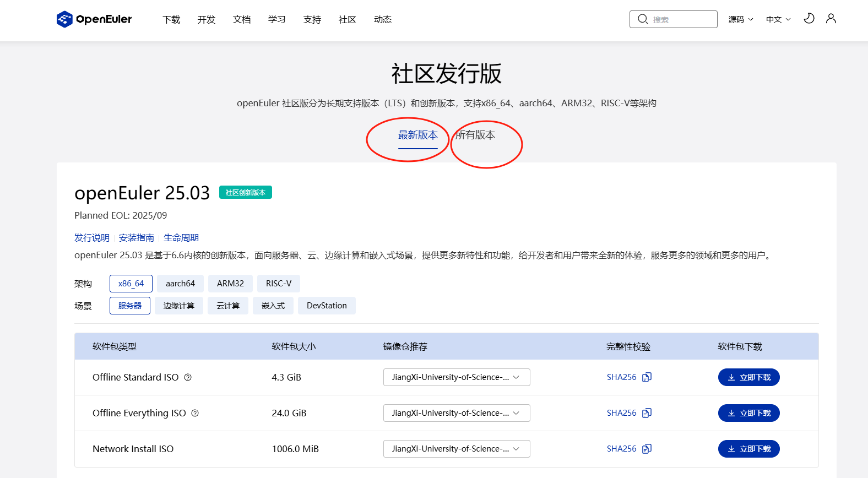Click the 镜像仓推荐 column header
The image size is (868, 478).
point(405,347)
